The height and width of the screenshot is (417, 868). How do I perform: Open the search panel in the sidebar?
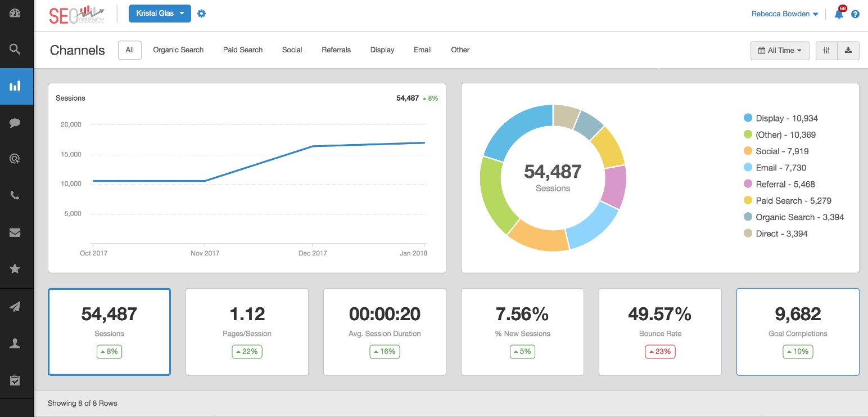coord(15,50)
